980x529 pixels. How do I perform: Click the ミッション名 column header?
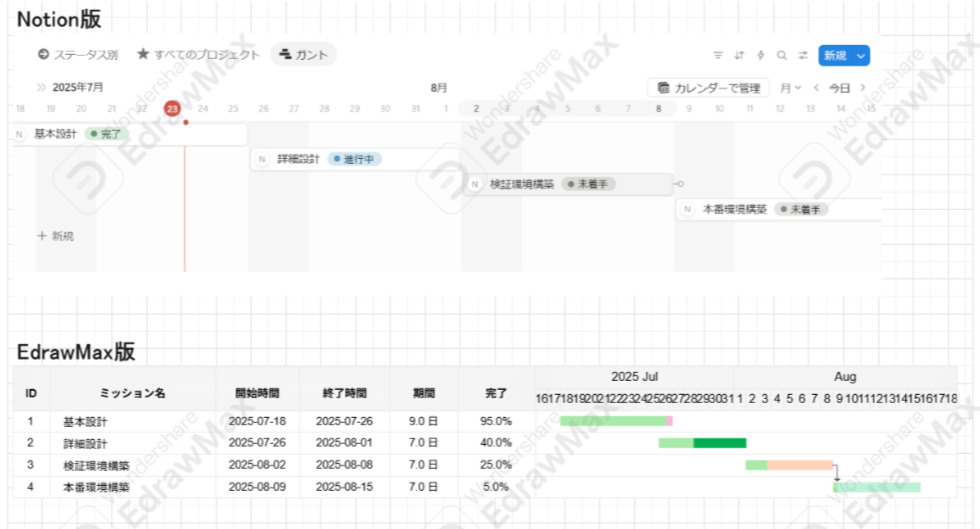pyautogui.click(x=132, y=393)
